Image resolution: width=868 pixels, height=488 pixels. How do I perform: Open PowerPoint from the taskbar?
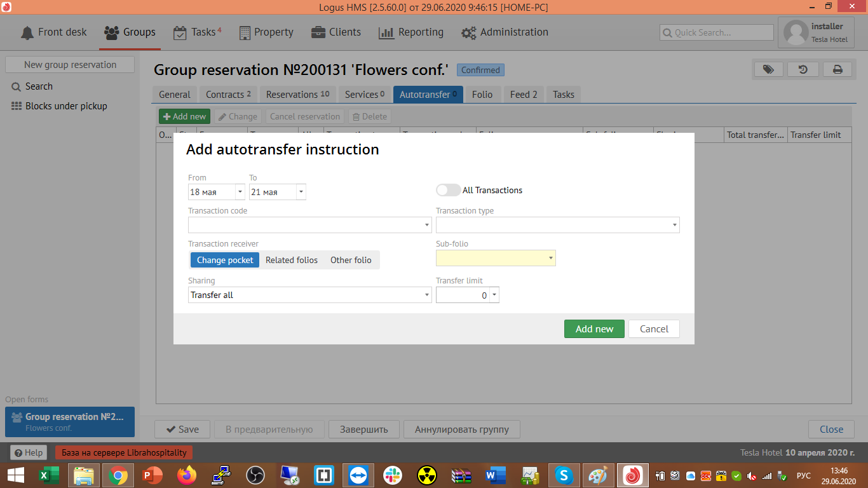pyautogui.click(x=153, y=475)
